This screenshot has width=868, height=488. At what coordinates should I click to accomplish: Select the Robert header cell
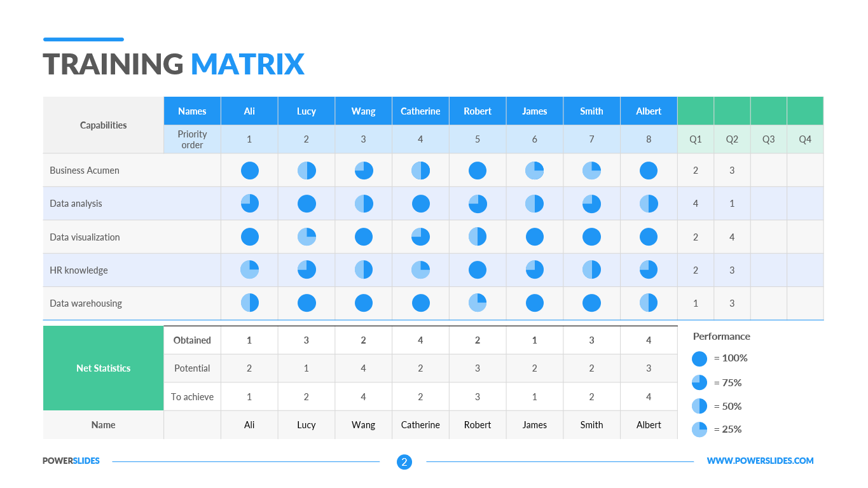tap(478, 111)
